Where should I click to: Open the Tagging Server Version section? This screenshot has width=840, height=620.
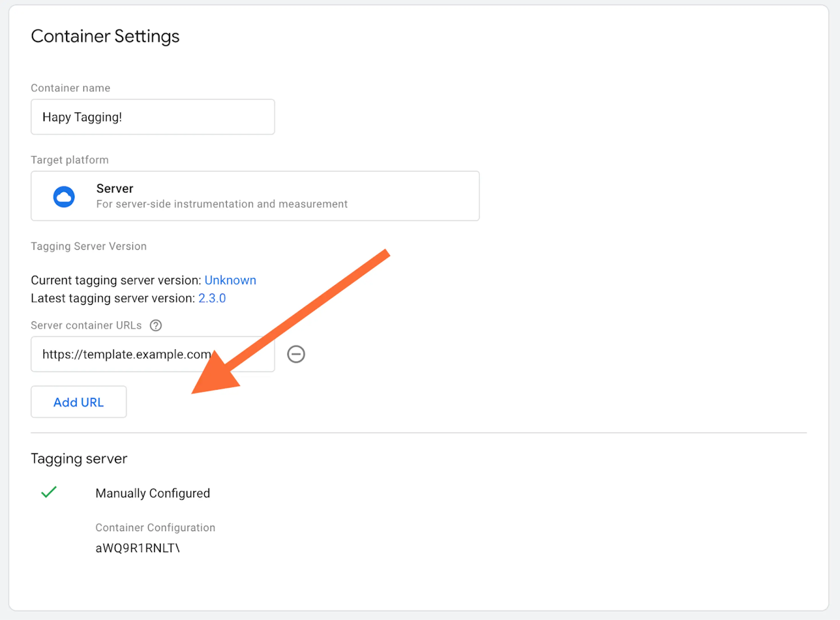[x=88, y=246]
